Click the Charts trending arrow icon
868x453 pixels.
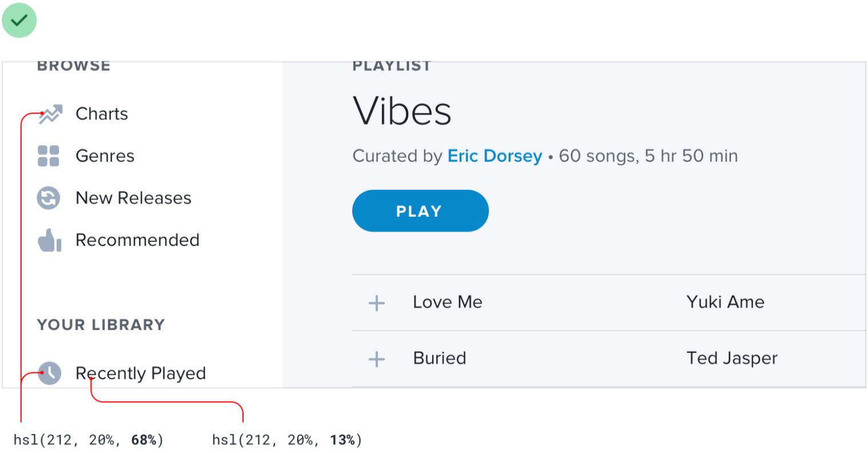click(50, 114)
